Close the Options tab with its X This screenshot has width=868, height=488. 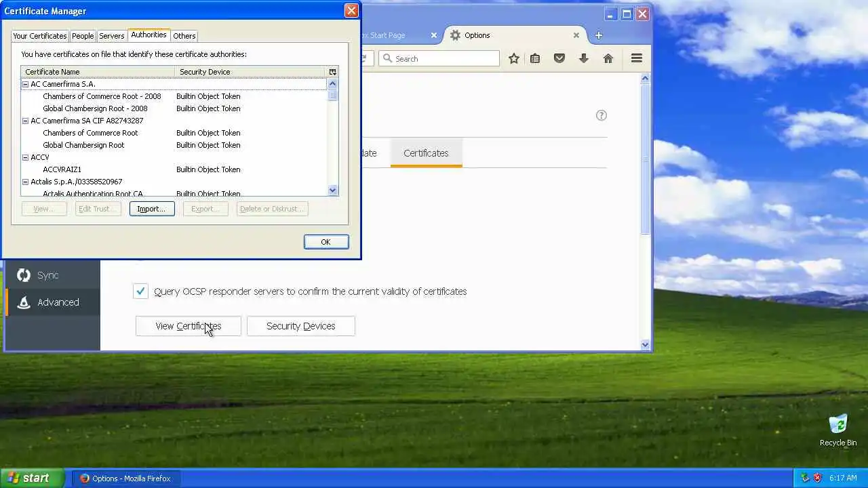point(576,35)
